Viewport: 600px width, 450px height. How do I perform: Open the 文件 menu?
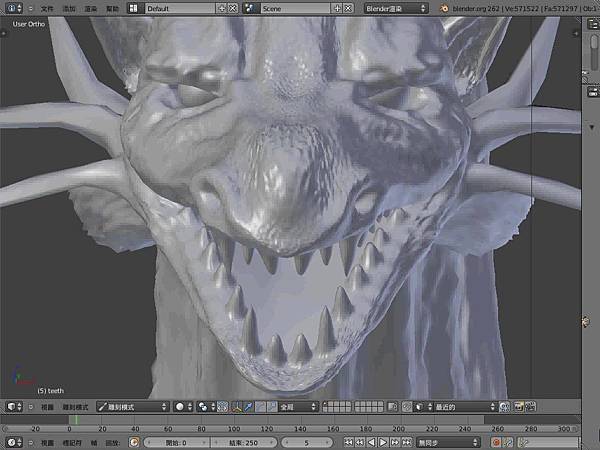click(x=47, y=7)
